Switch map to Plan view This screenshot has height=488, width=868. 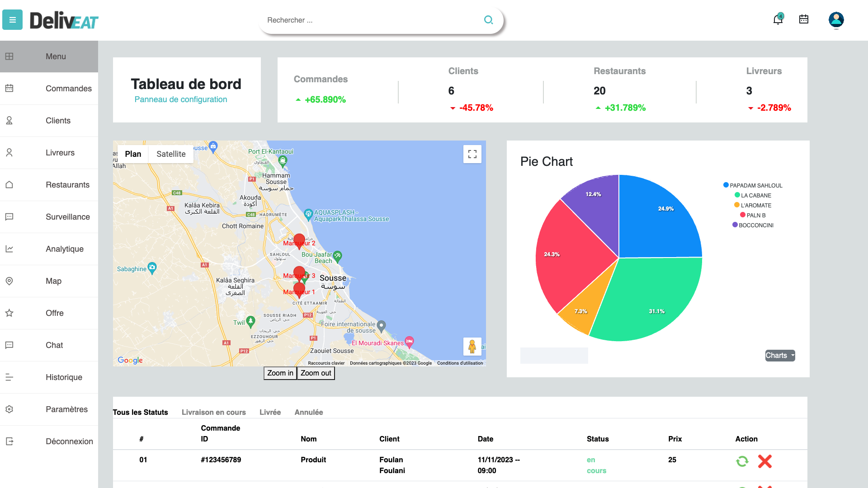click(133, 154)
